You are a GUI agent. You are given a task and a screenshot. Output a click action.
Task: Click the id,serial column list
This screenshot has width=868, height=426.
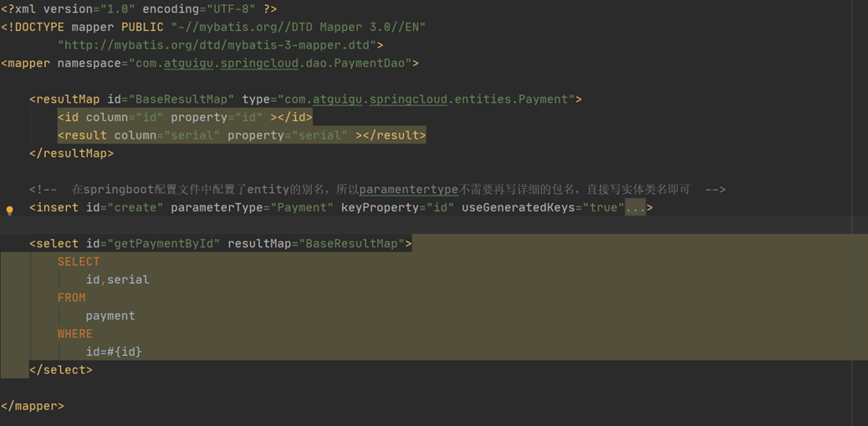point(118,279)
